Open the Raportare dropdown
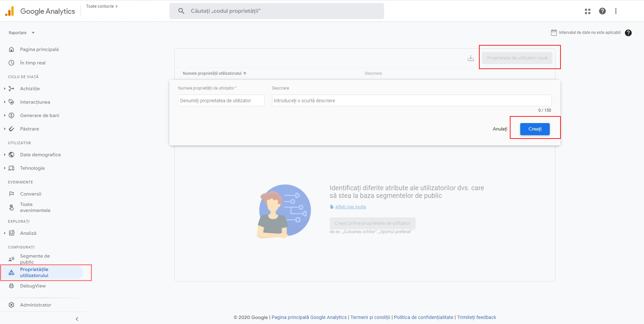The width and height of the screenshot is (644, 324). [21, 33]
